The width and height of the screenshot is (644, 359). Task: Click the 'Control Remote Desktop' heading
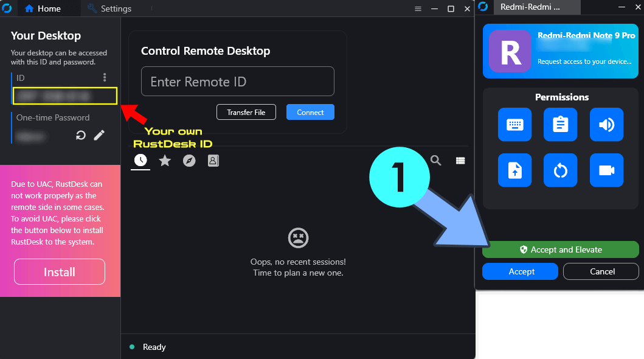pos(206,51)
